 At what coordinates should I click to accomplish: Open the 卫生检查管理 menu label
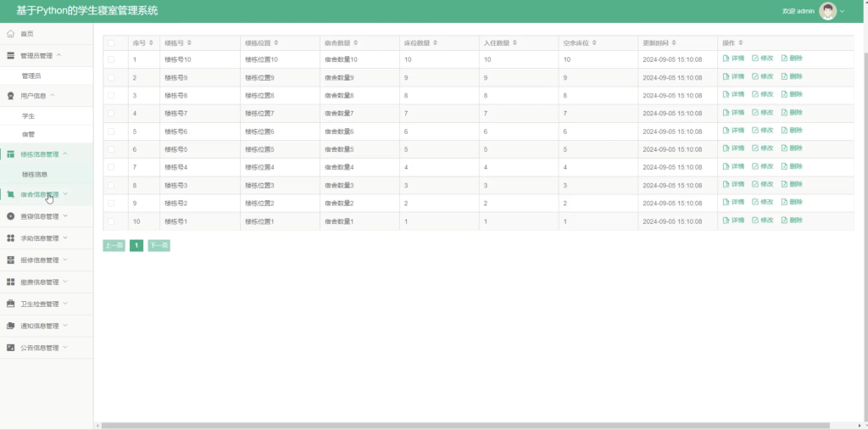click(39, 304)
